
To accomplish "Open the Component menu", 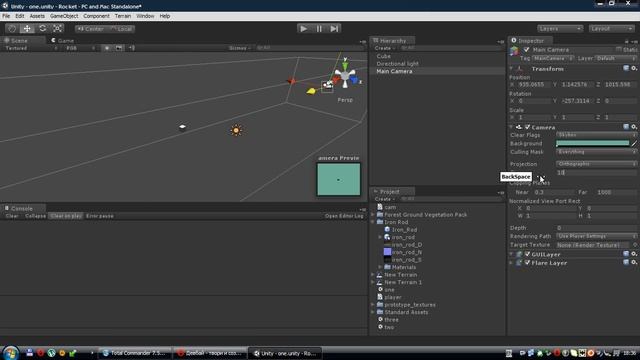I will [x=96, y=16].
